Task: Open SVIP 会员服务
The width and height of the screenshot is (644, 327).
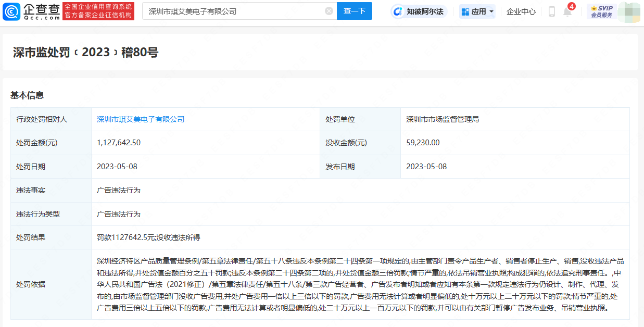Action: click(x=601, y=11)
